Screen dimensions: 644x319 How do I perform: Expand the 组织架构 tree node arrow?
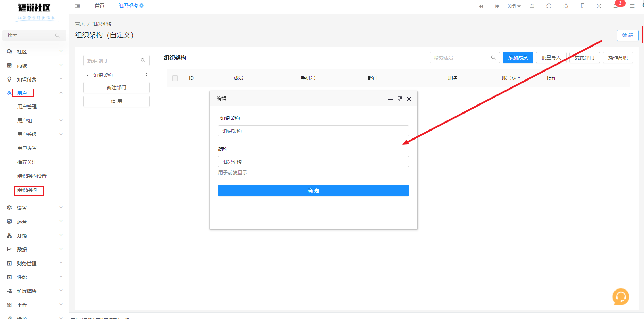coord(87,75)
